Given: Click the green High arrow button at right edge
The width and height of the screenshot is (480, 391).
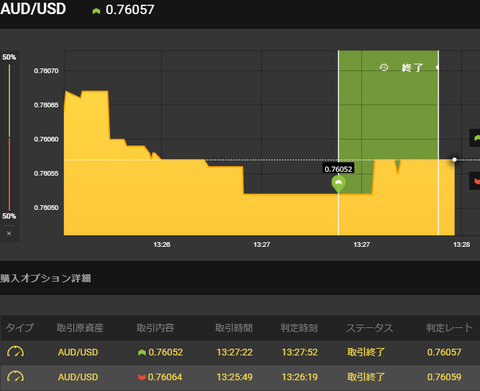Looking at the screenshot, I should coord(475,138).
